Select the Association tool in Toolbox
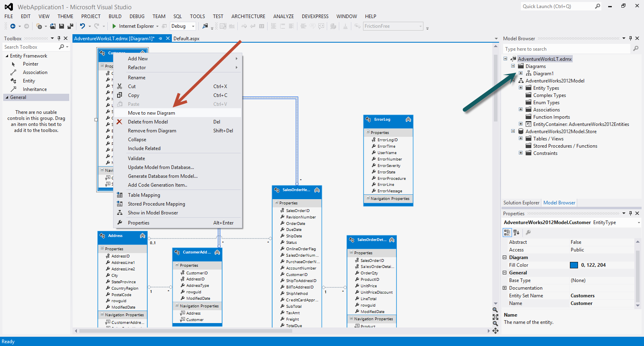Screen dimensions: 644x346 35,72
